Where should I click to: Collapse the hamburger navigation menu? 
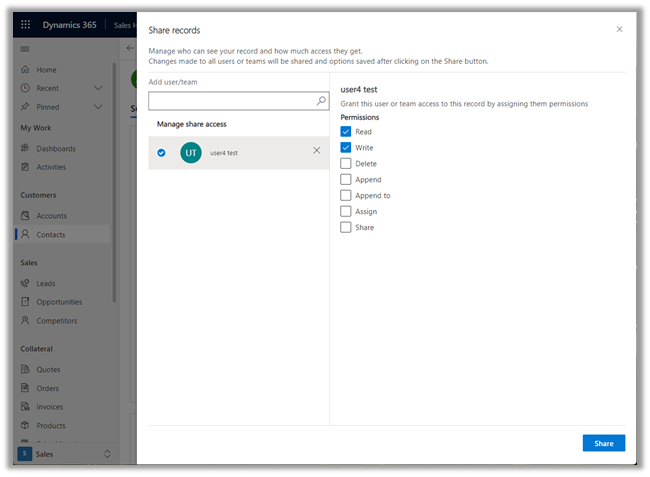(25, 48)
